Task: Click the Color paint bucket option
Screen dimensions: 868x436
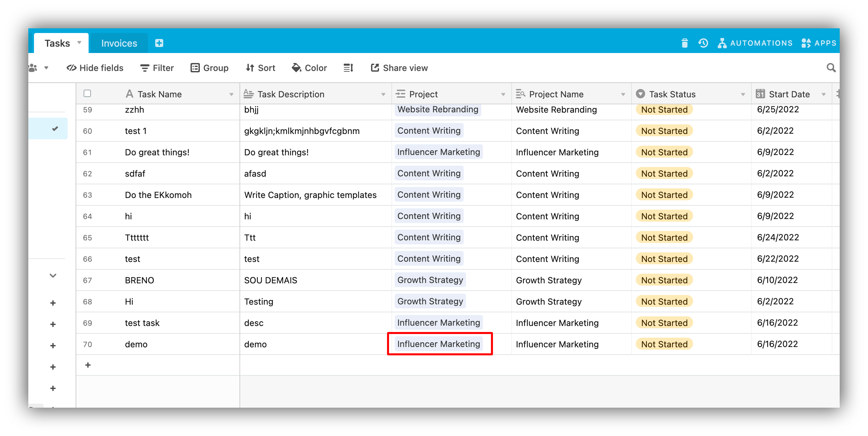Action: (x=309, y=68)
